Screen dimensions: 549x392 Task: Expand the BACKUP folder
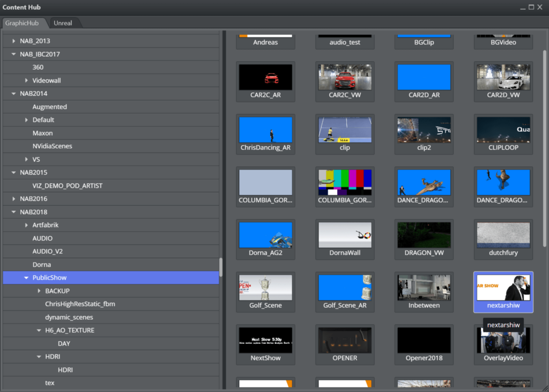[x=38, y=291]
